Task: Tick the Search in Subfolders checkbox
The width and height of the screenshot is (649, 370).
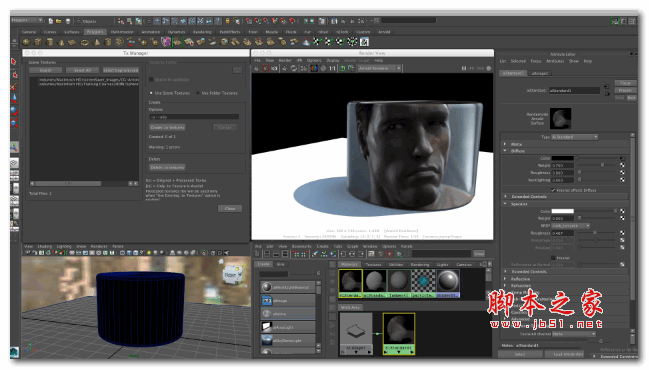Action: [x=151, y=79]
